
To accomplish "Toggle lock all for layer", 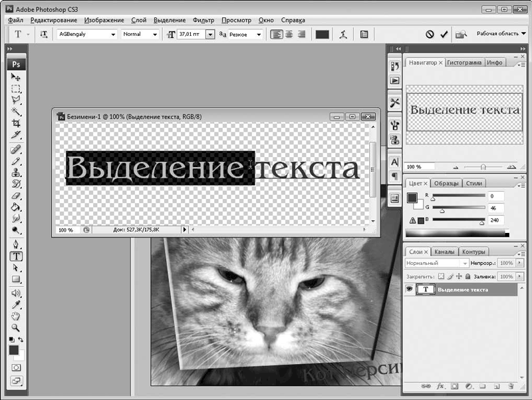I will point(467,276).
